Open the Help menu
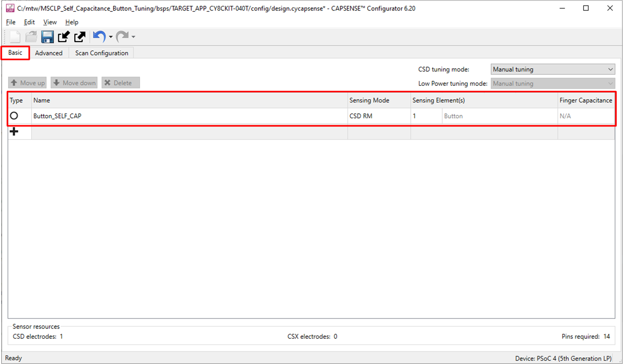623x364 pixels. click(x=72, y=22)
